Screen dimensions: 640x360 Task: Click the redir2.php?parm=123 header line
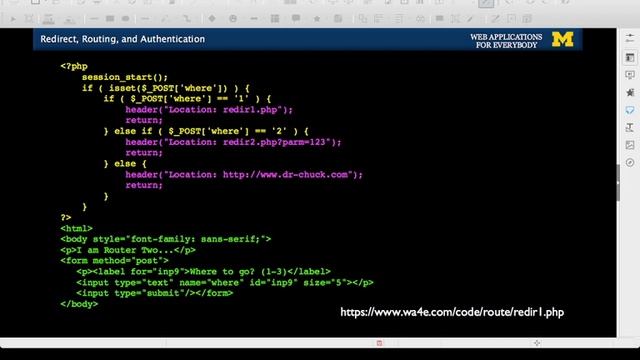pyautogui.click(x=233, y=142)
